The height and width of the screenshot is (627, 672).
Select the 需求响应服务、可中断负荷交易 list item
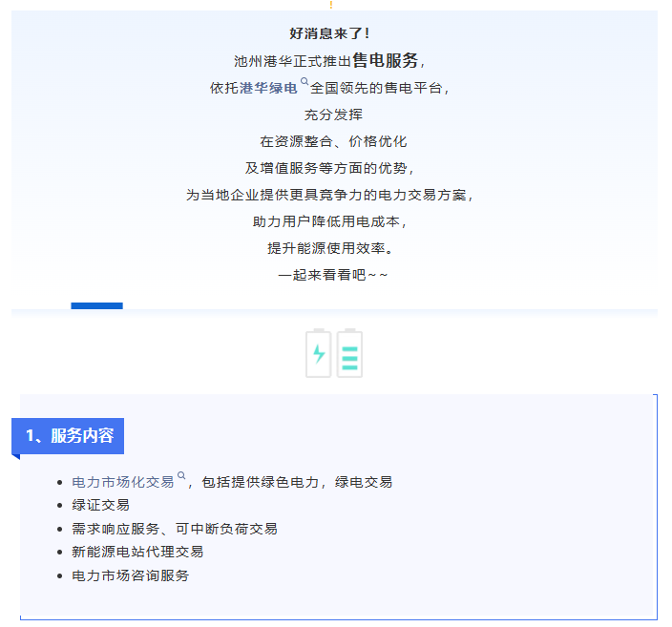pyautogui.click(x=175, y=529)
